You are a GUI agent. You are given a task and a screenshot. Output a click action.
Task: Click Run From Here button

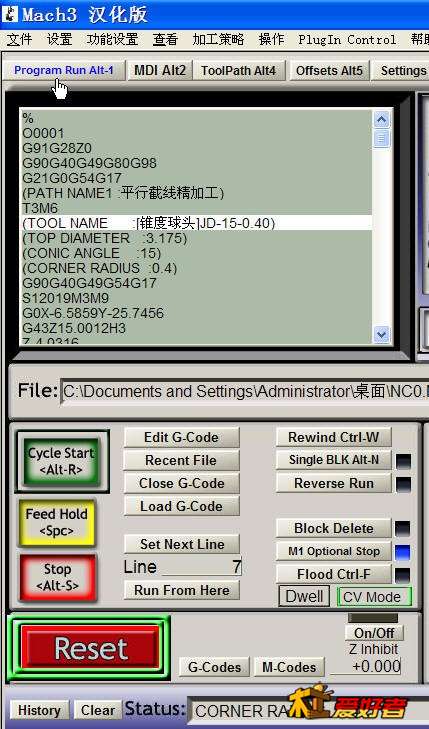(x=181, y=590)
